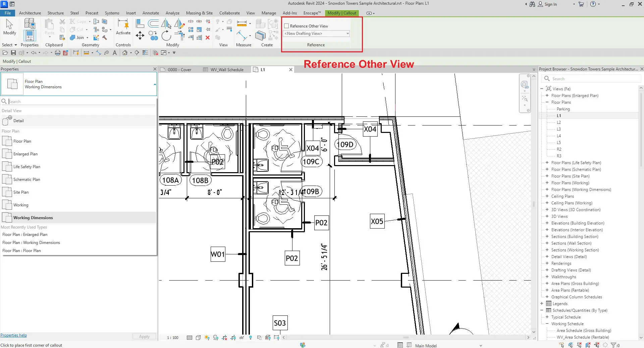
Task: Select Working Dimensions floor plan type
Action: (33, 218)
